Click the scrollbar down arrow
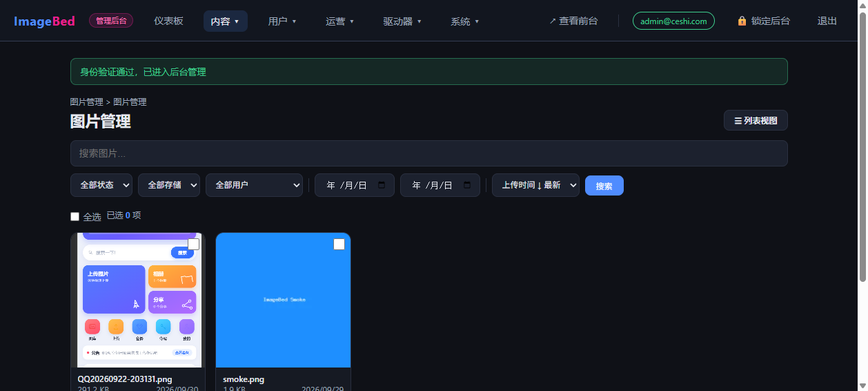Image resolution: width=868 pixels, height=391 pixels. [x=862, y=385]
